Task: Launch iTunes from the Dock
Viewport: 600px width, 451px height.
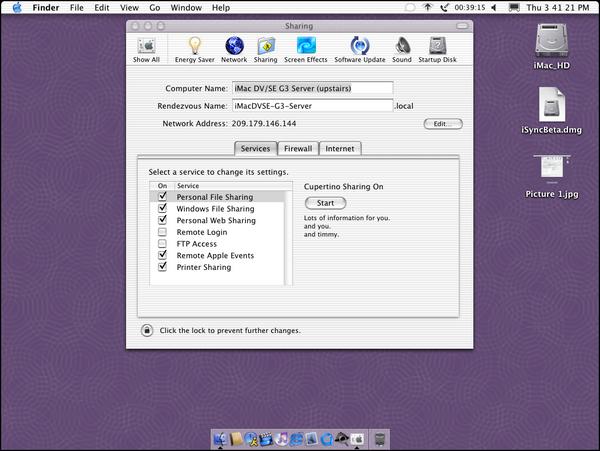Action: point(281,439)
